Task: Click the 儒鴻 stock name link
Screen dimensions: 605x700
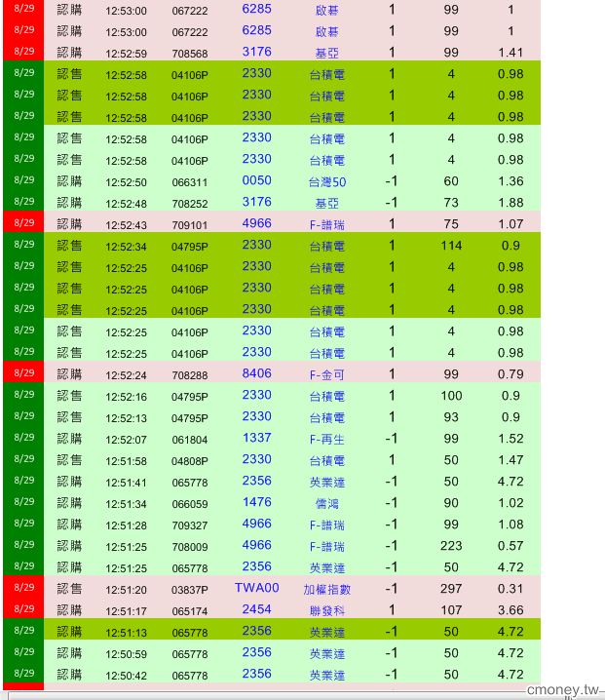Action: click(327, 503)
